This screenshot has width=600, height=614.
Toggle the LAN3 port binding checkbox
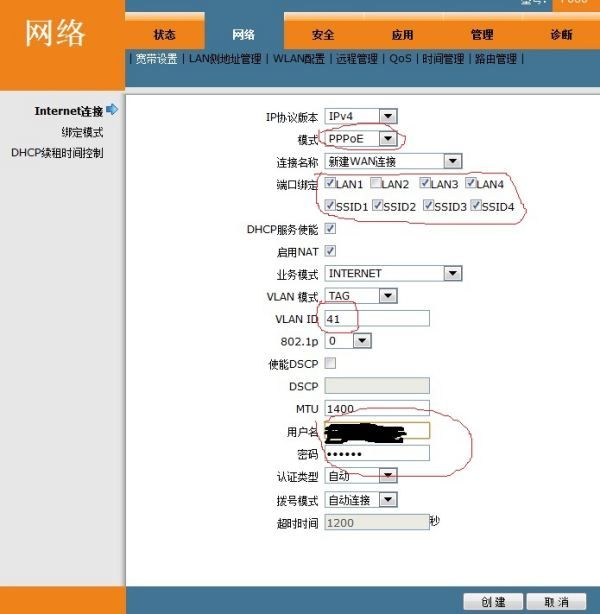pos(425,183)
